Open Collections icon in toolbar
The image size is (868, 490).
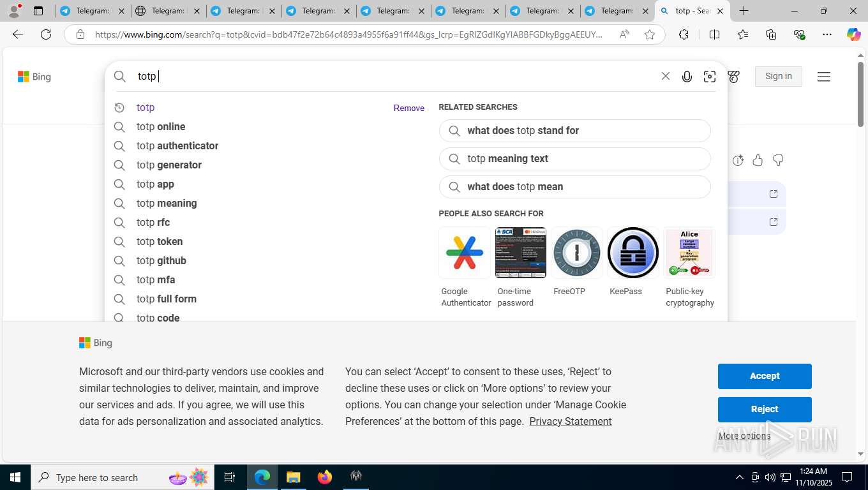coord(771,34)
